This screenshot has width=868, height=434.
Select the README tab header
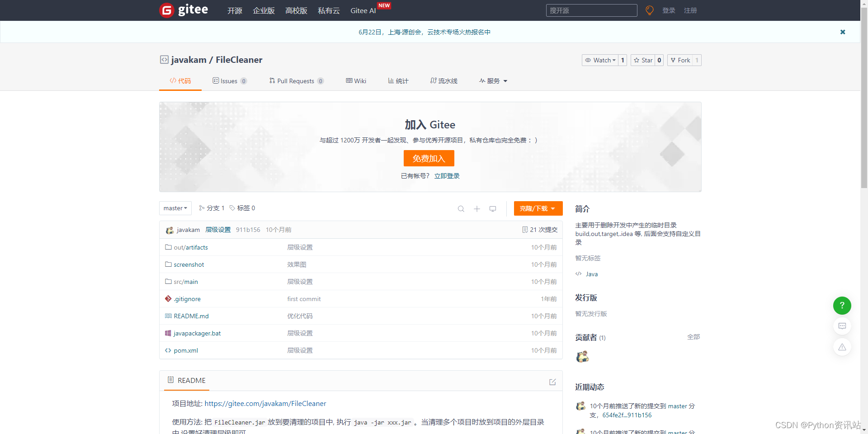pyautogui.click(x=187, y=381)
